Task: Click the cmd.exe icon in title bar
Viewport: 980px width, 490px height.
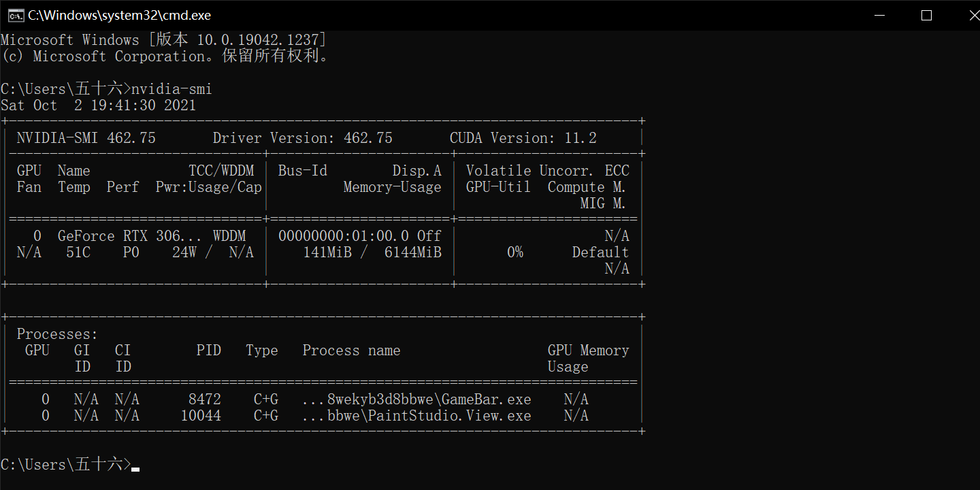Action: tap(16, 15)
